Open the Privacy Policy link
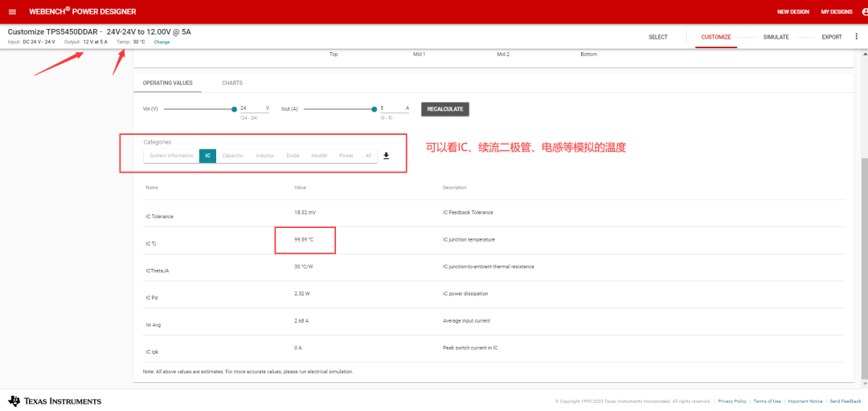Screen dimensions: 868x411 (x=732, y=401)
